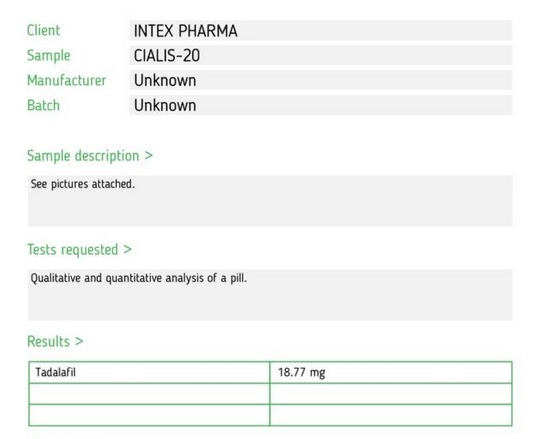Screen dimensions: 552x439
Task: Expand the Results section heading
Action: coord(55,341)
